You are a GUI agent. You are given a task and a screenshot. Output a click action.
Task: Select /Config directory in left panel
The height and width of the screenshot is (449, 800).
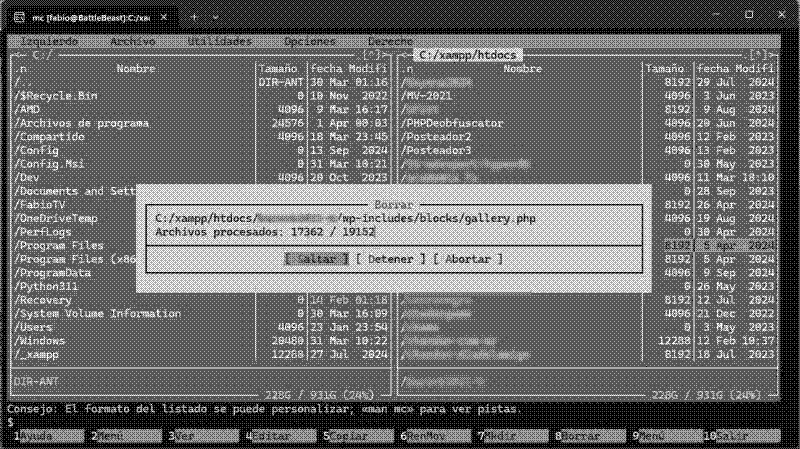[36, 150]
